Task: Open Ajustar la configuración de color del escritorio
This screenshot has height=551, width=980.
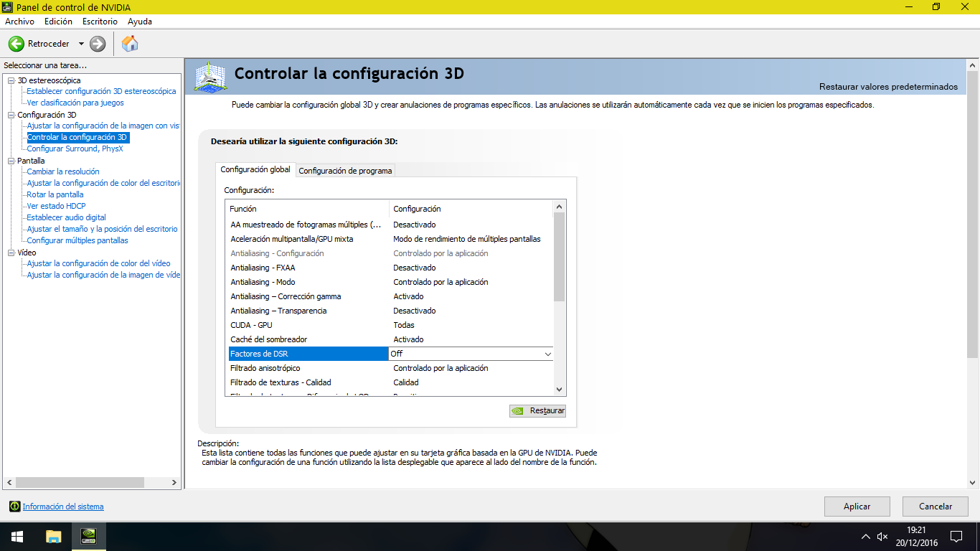Action: (x=103, y=183)
